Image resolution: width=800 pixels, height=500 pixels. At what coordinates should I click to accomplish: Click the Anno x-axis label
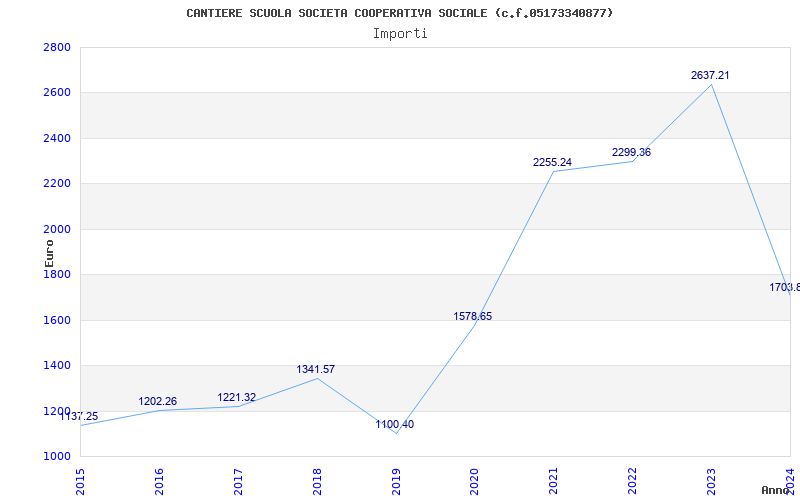pos(776,490)
